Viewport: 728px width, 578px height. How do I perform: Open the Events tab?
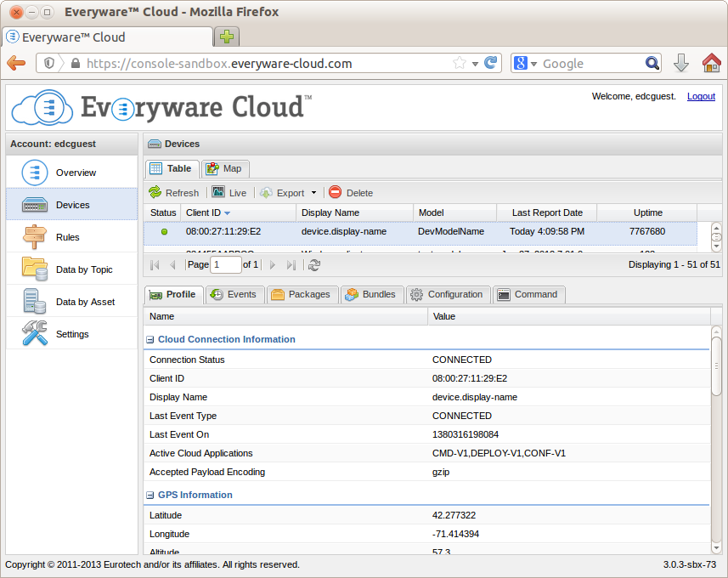234,295
